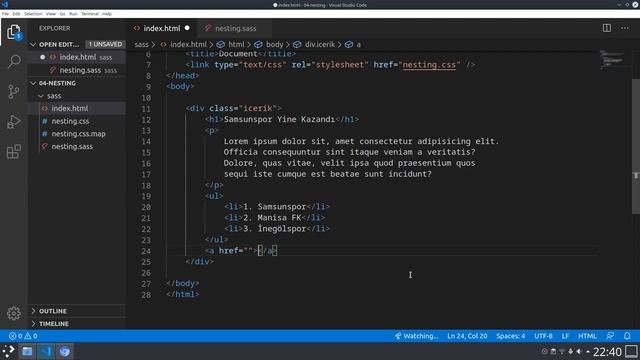The image size is (640, 360).
Task: Open the Selection menu
Action: [33, 14]
